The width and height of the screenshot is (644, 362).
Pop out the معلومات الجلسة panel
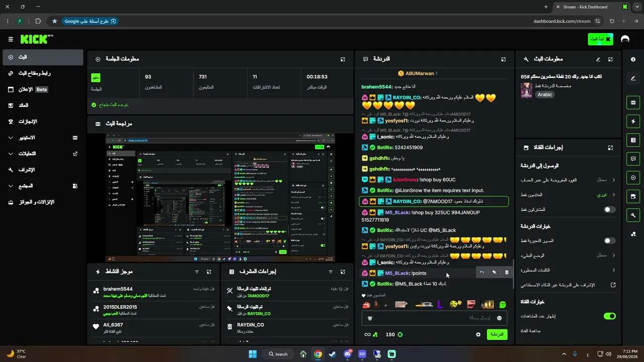point(343,59)
